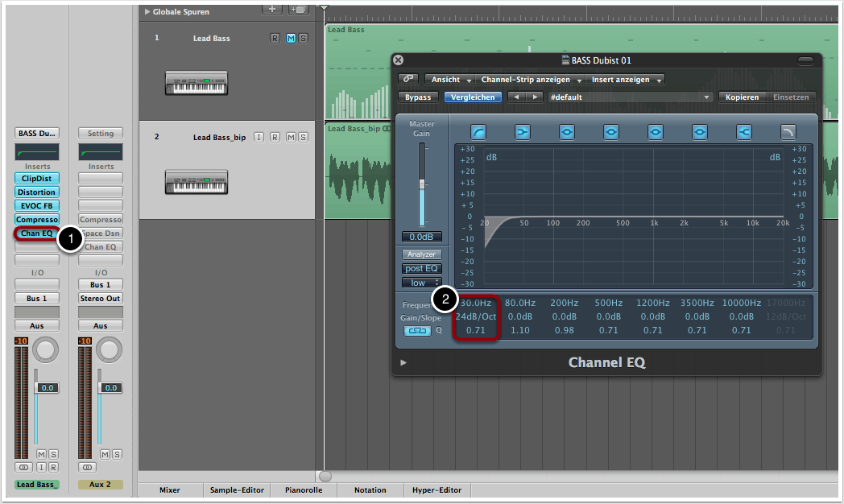Toggle the high shelf band icon
Image resolution: width=844 pixels, height=504 pixels.
click(744, 132)
